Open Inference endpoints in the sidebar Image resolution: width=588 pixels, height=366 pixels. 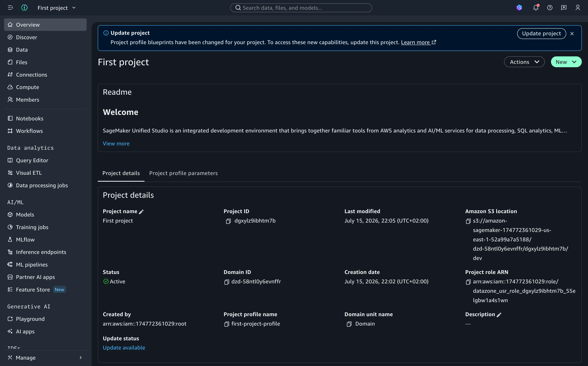click(45, 252)
